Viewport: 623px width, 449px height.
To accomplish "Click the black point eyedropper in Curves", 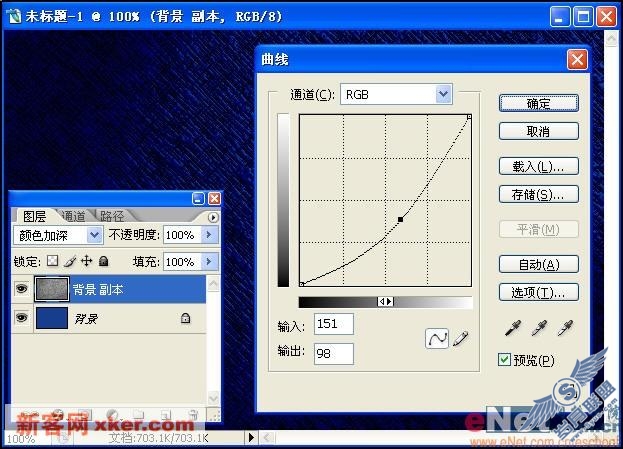I will coord(513,328).
